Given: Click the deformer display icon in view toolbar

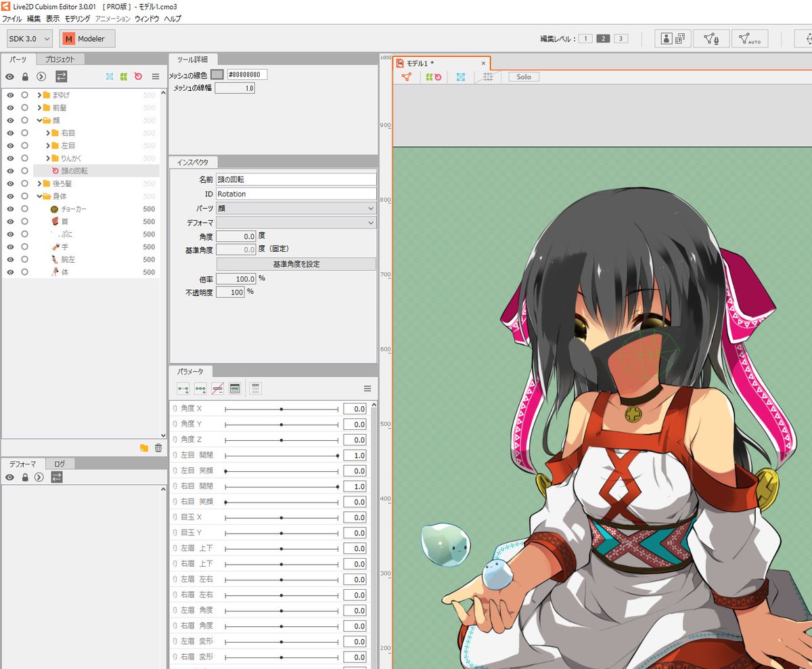Looking at the screenshot, I should 432,77.
